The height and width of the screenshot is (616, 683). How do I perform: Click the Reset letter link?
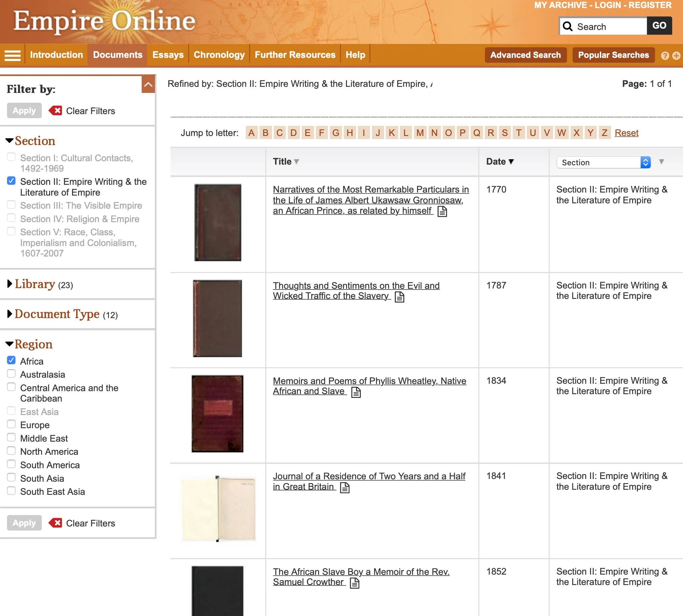[626, 133]
